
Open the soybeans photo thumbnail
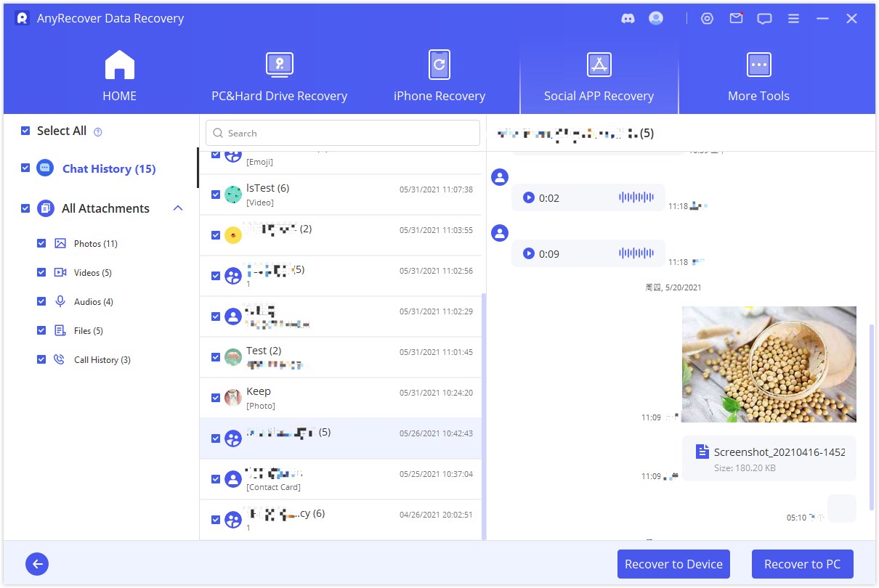click(x=769, y=364)
